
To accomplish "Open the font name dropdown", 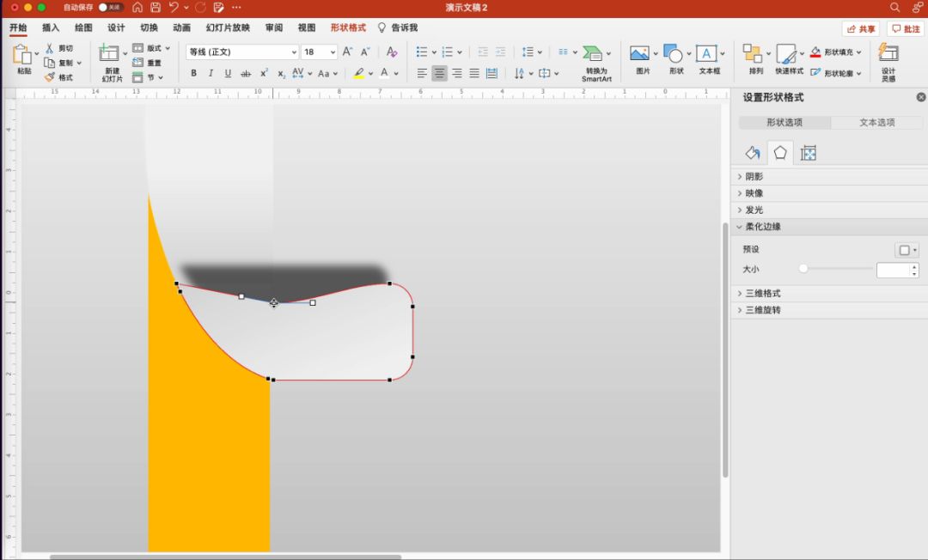I will (294, 52).
